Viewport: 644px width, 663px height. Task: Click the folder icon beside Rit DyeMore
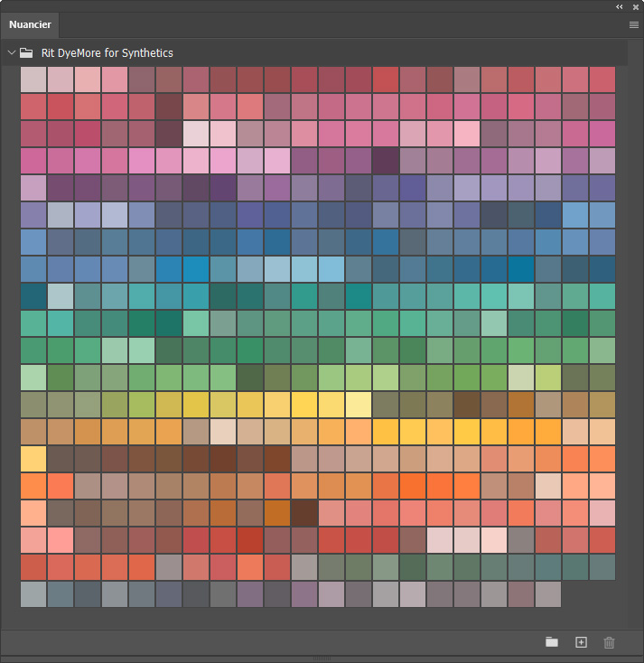[x=26, y=53]
